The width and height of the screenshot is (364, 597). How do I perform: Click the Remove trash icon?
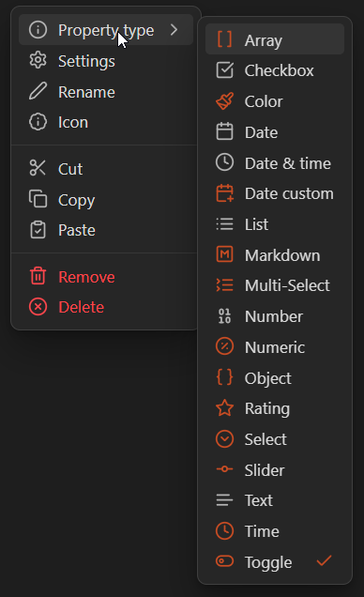[38, 276]
